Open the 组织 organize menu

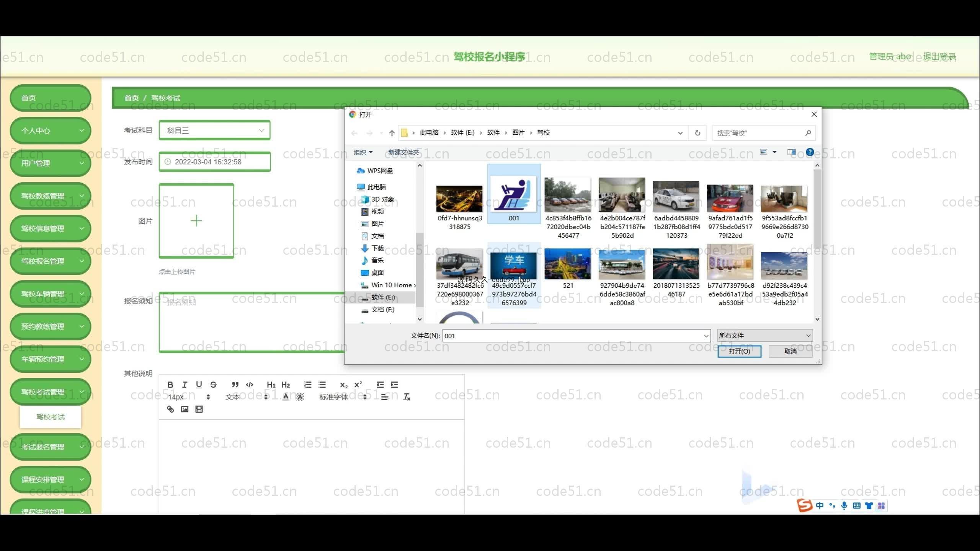[363, 152]
